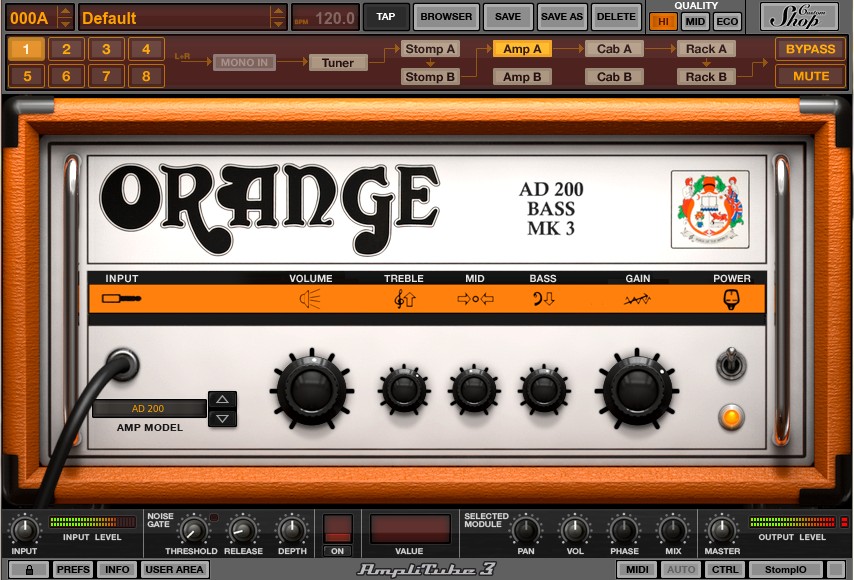Click the amp VOLUME knob

312,390
